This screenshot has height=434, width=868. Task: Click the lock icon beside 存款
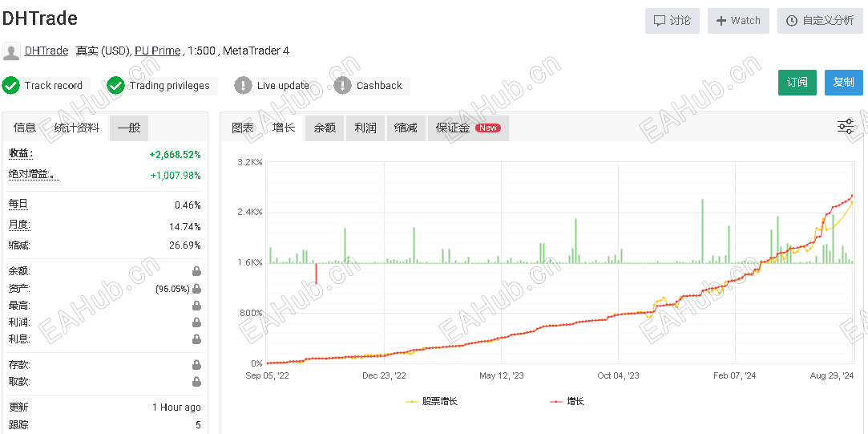(x=196, y=365)
